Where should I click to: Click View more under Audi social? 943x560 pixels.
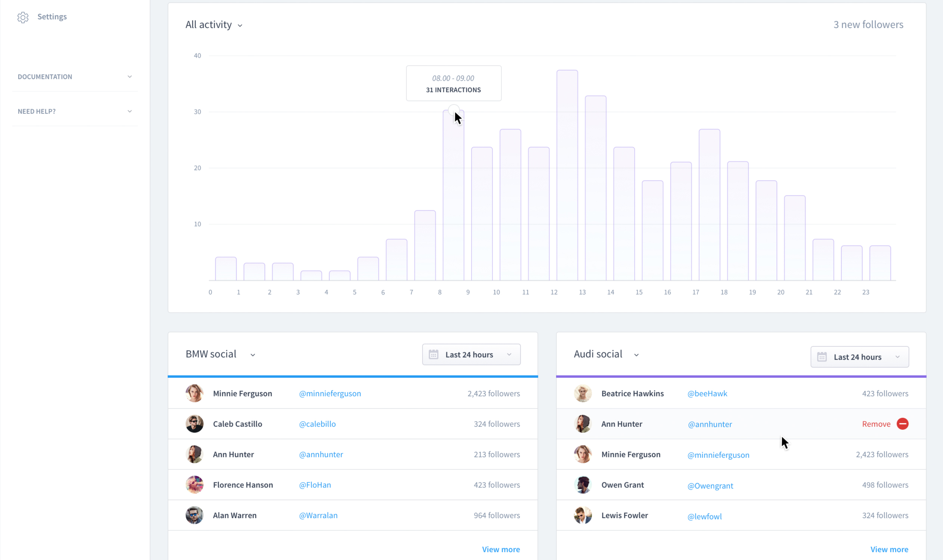click(889, 549)
